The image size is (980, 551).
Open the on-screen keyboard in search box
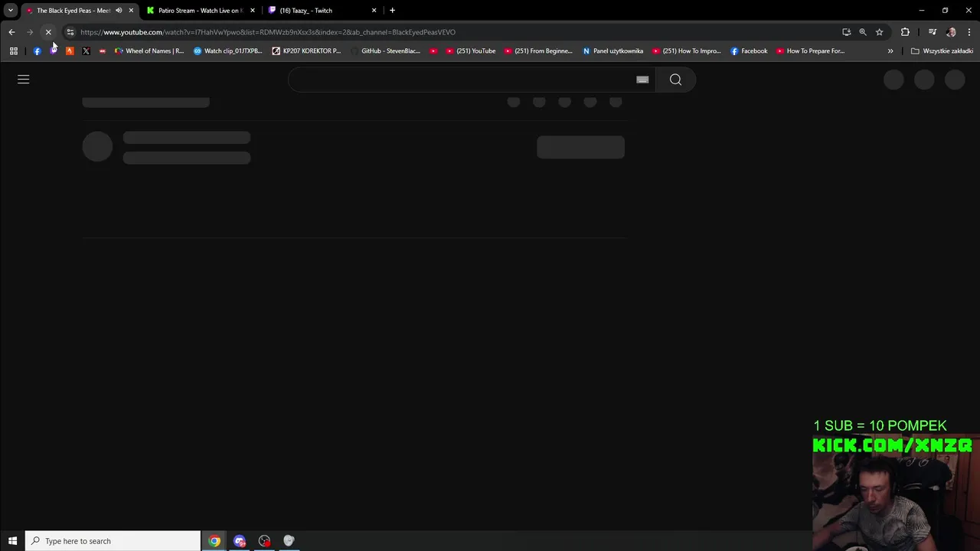coord(642,80)
